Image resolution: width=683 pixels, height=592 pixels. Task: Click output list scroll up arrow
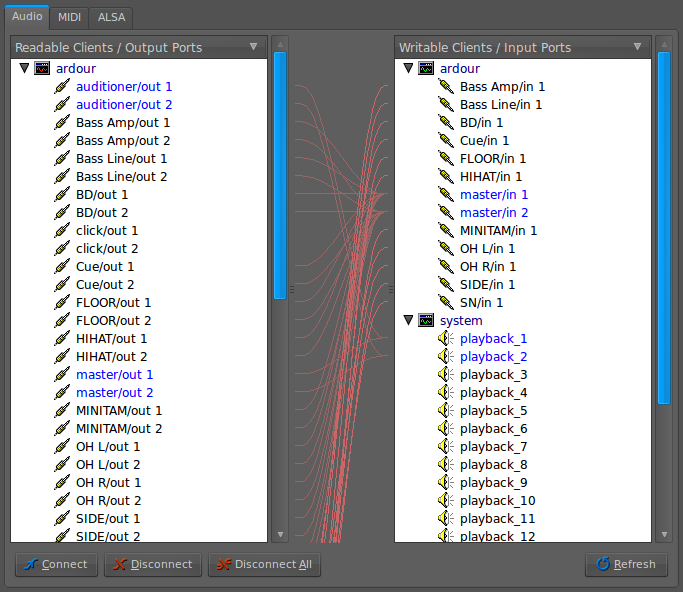tap(280, 44)
